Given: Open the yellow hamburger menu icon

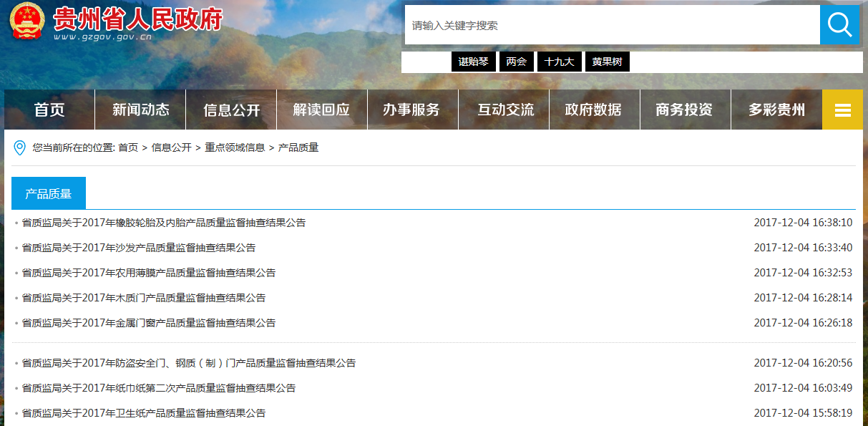Looking at the screenshot, I should [842, 110].
